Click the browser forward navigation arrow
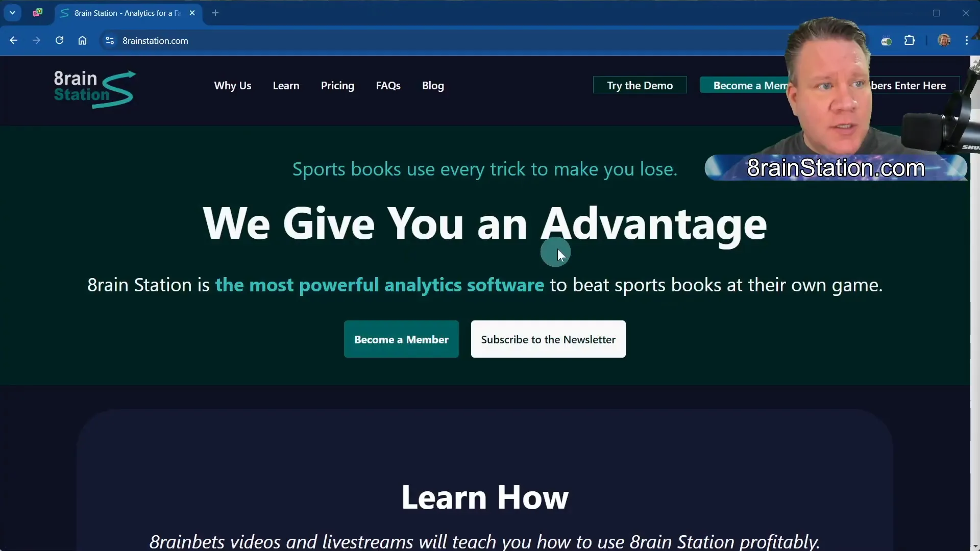The image size is (980, 551). 36,41
